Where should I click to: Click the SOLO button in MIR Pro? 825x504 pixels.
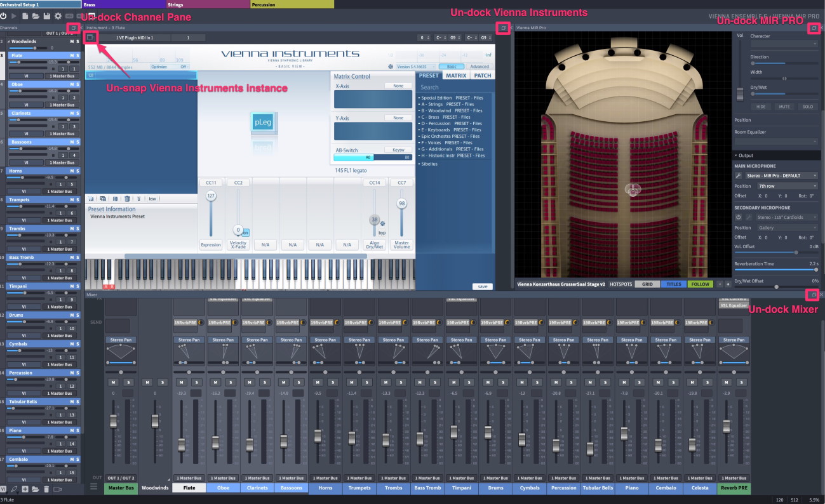(807, 107)
